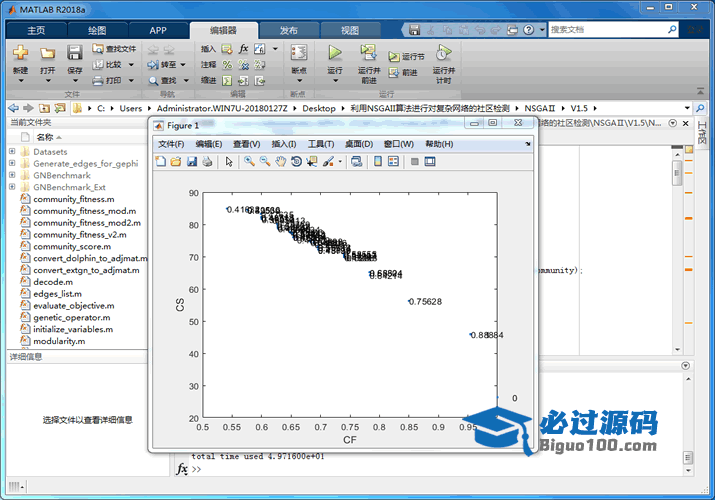Viewport: 715px width, 500px height.
Task: Switch to Plots (绘图) tab
Action: [97, 31]
